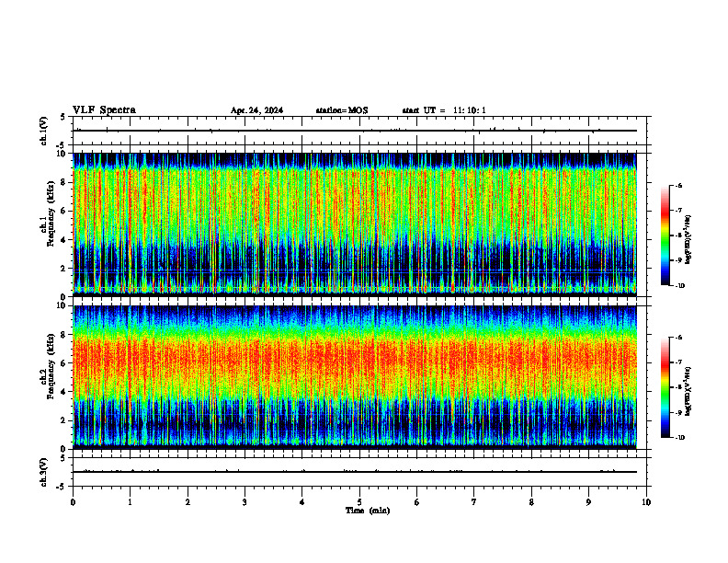Click the "station=MOS" header label
This screenshot has width=728, height=563.
342,110
